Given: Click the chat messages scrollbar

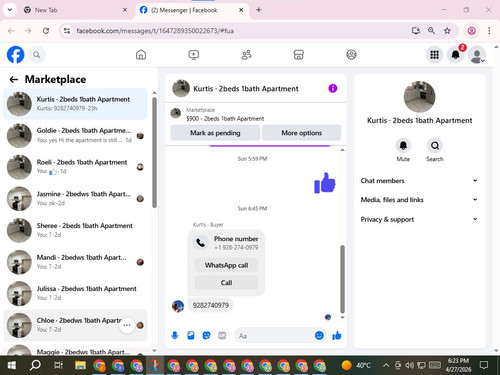Looking at the screenshot, I should point(342,279).
